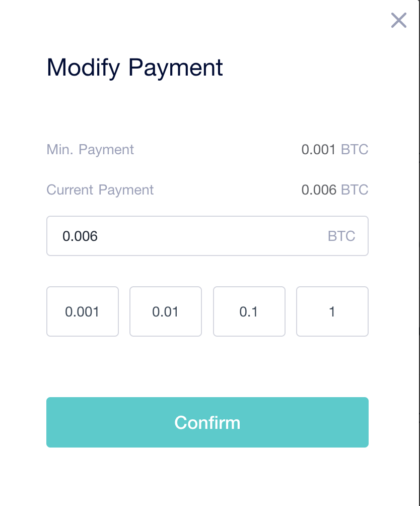Close the Modify Payment dialog
This screenshot has height=506, width=420.
pyautogui.click(x=399, y=20)
